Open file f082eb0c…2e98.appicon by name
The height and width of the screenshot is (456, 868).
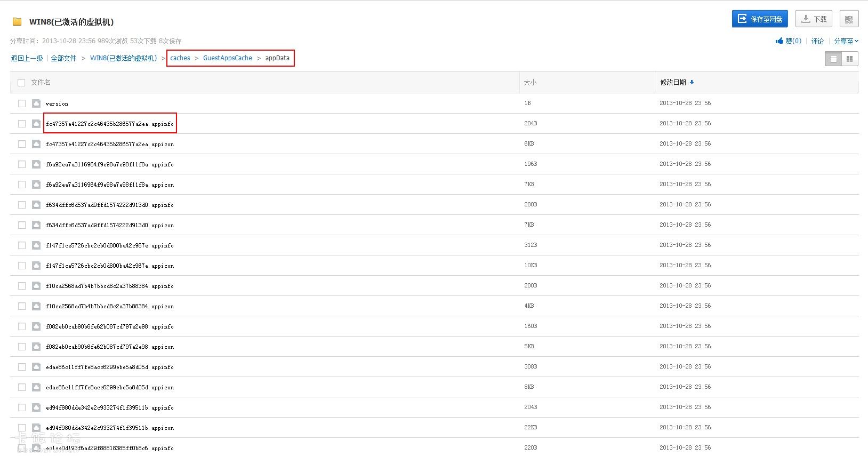(x=110, y=347)
